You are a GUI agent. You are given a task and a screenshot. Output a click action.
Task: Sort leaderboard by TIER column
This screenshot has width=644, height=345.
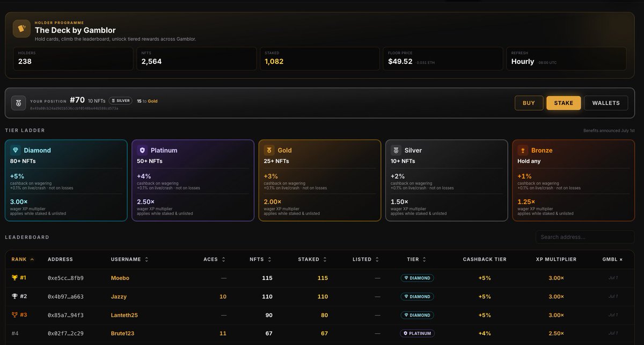click(416, 259)
